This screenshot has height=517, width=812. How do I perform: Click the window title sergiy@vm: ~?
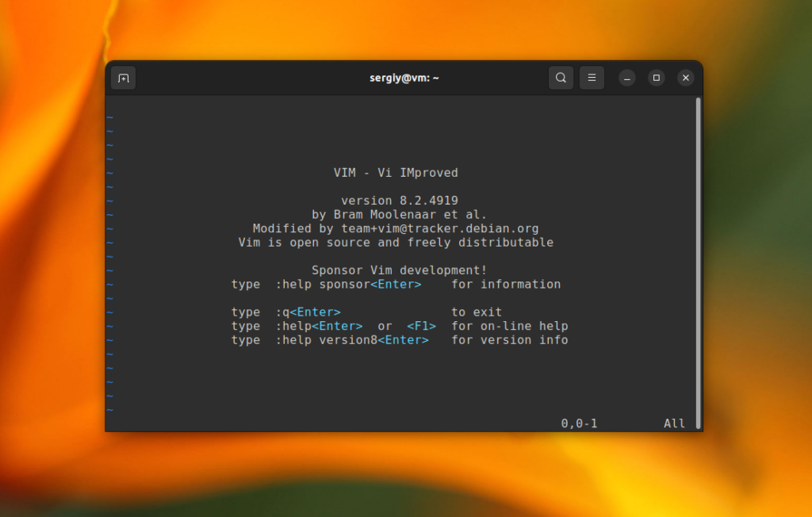404,78
